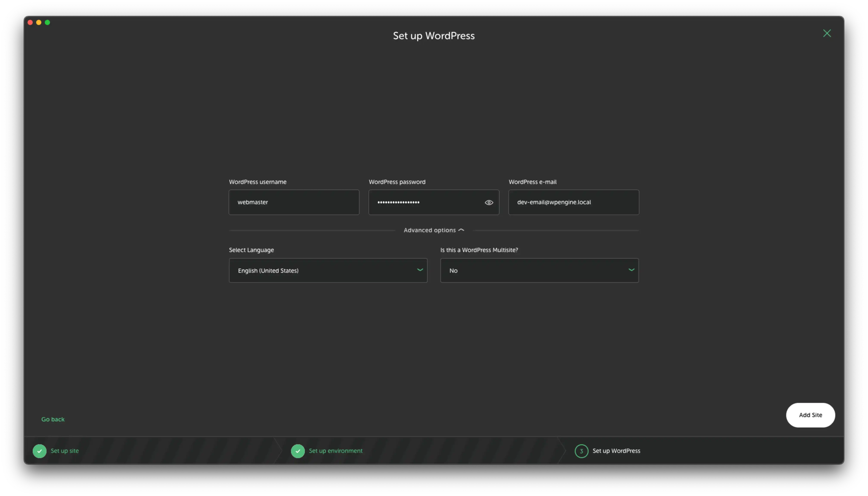Click the WordPress username label

257,182
